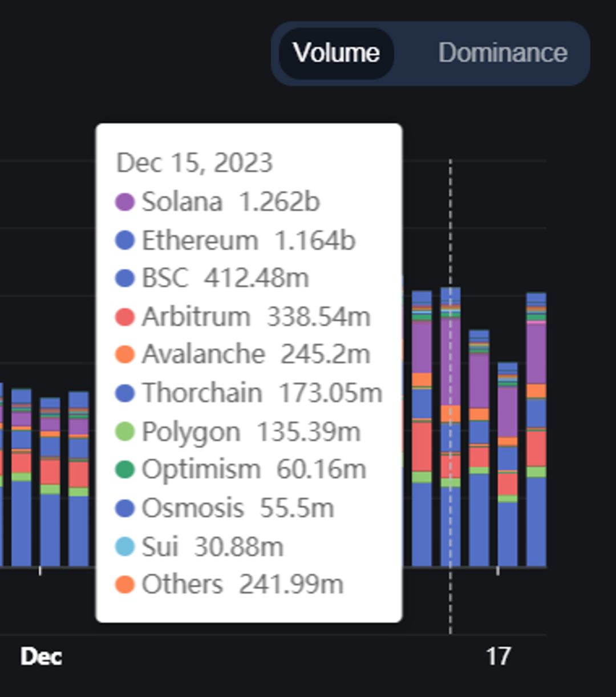Click the light blue Sui legend dot

pyautogui.click(x=126, y=546)
